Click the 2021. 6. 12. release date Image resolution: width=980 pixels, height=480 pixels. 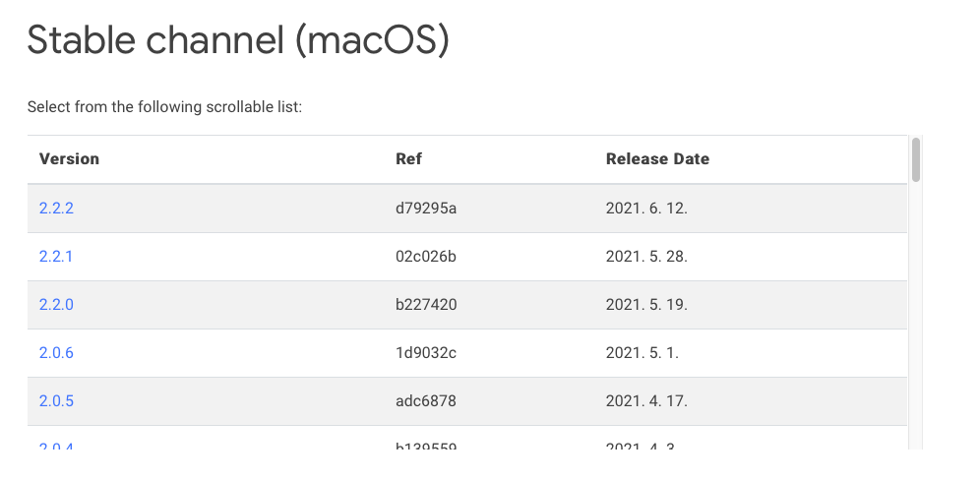pos(646,209)
